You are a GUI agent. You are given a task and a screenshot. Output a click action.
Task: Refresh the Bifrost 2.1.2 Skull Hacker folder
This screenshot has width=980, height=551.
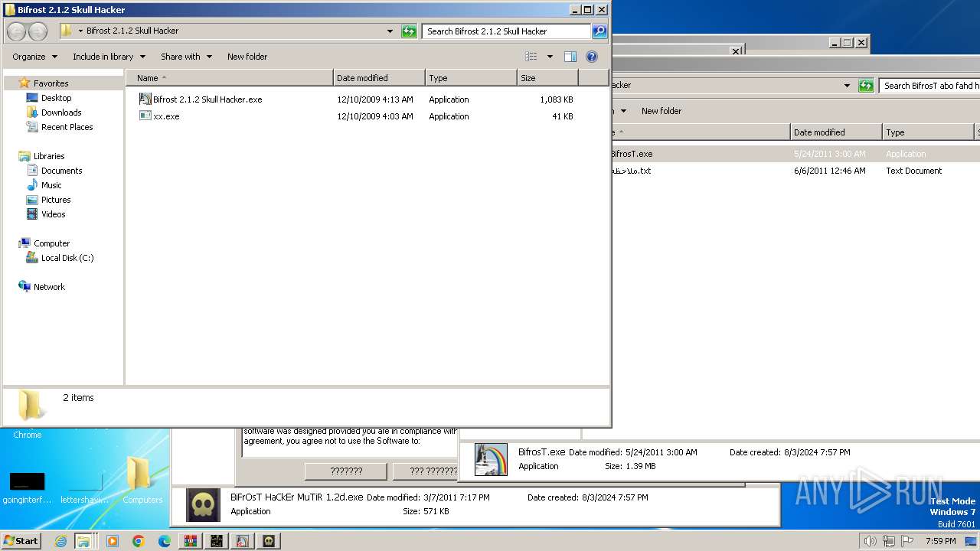coord(409,31)
